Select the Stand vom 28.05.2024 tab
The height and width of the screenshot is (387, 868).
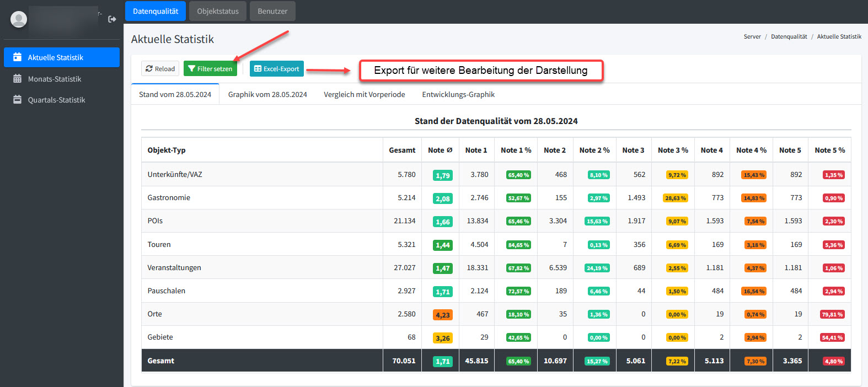[175, 94]
